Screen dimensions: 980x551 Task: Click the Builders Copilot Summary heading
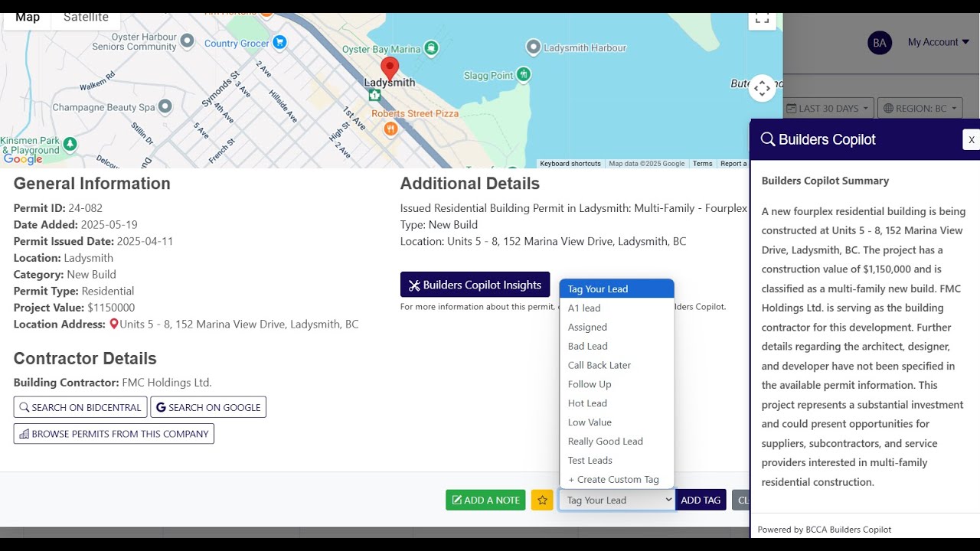[x=825, y=181]
